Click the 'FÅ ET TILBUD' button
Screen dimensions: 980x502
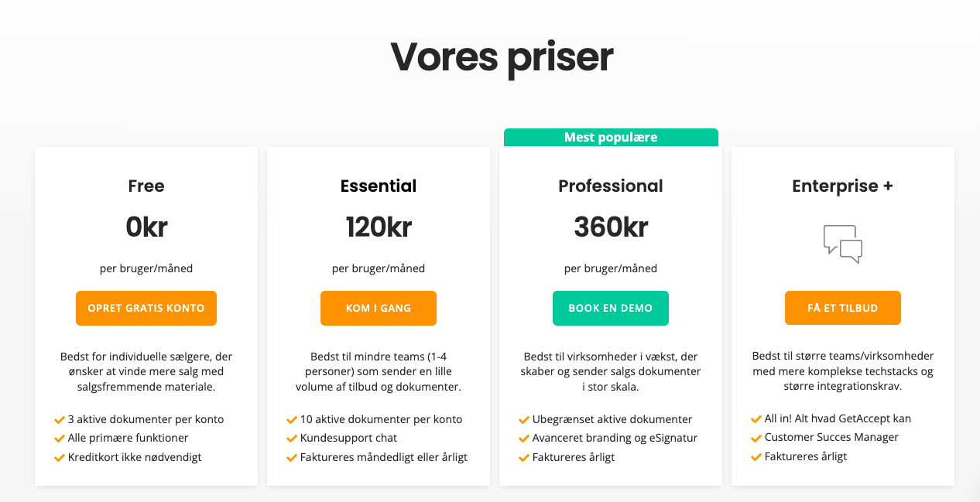[842, 308]
